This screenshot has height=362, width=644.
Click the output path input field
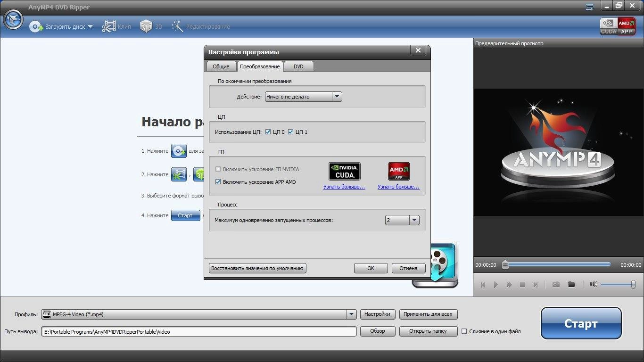click(x=199, y=331)
